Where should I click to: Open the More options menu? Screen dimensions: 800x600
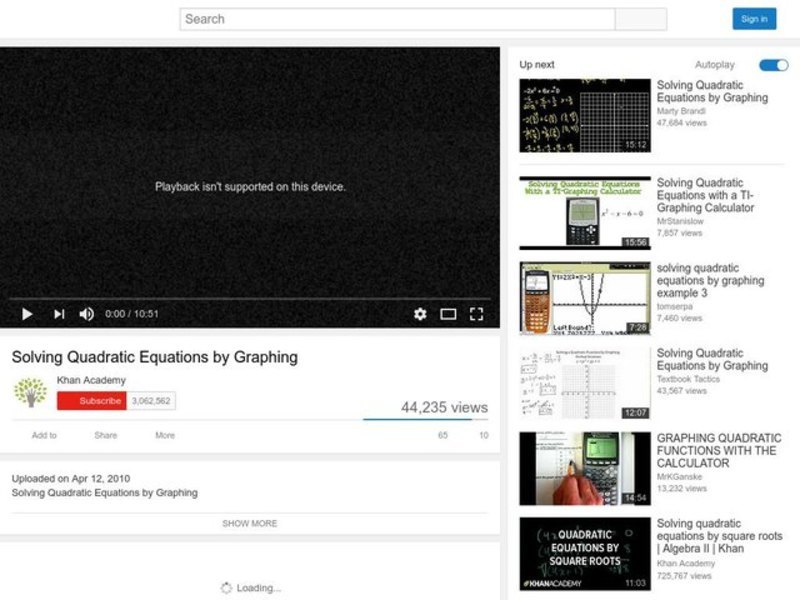(165, 435)
